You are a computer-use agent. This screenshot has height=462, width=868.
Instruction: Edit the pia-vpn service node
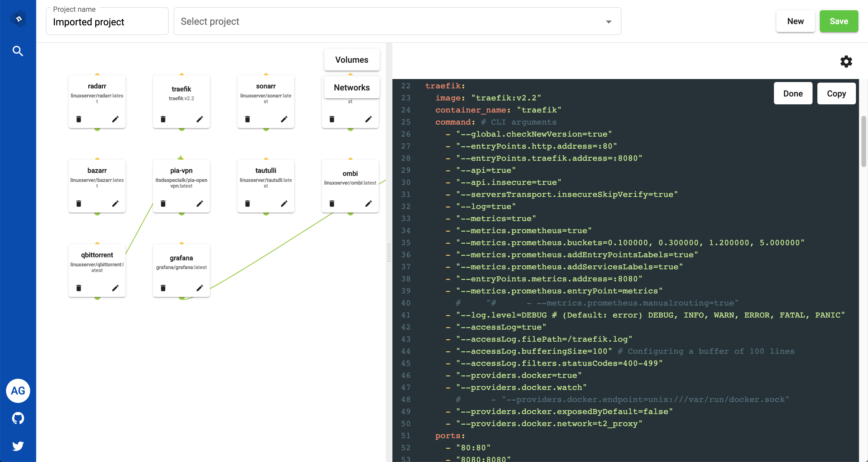(x=200, y=203)
